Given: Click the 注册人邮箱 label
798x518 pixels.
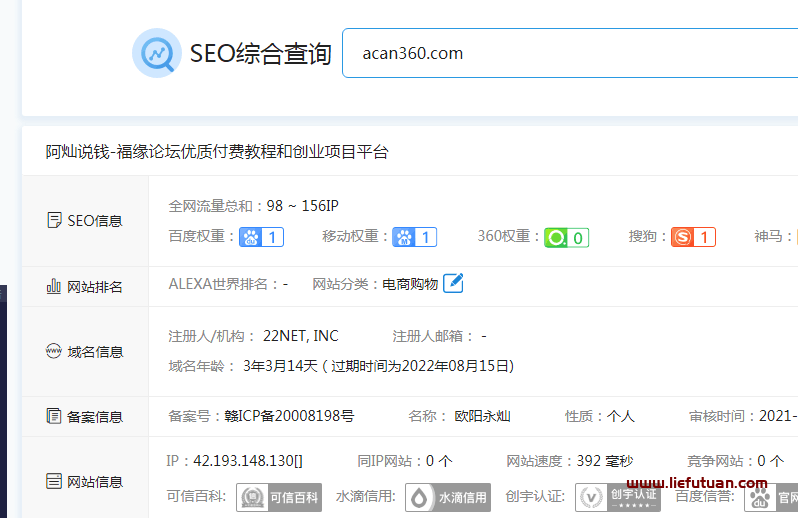Looking at the screenshot, I should [x=433, y=336].
